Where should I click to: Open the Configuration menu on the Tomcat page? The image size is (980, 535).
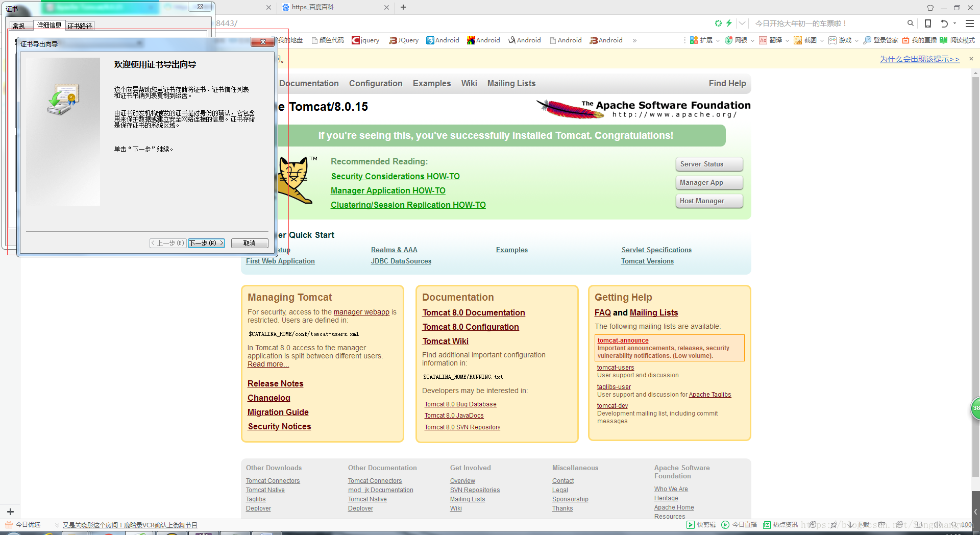click(x=376, y=83)
